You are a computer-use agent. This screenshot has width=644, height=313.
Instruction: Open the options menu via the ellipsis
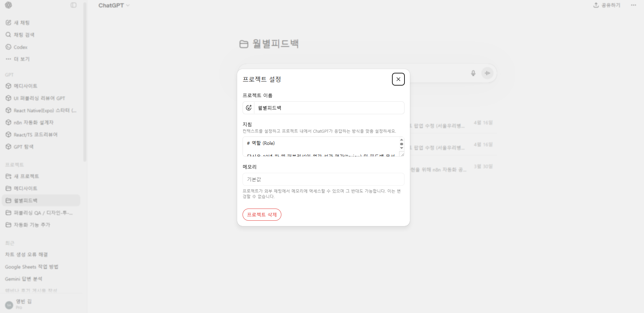[633, 5]
